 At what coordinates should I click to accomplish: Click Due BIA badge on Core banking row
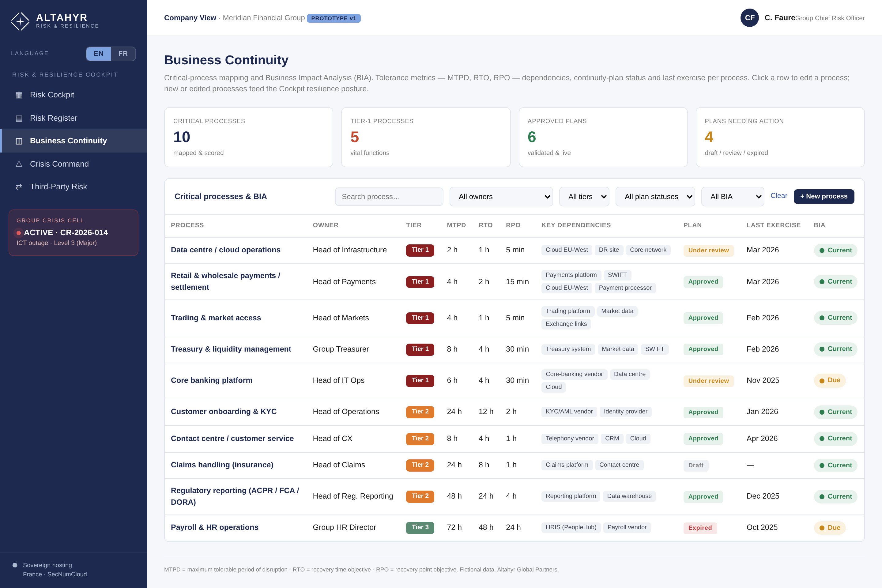(x=830, y=380)
